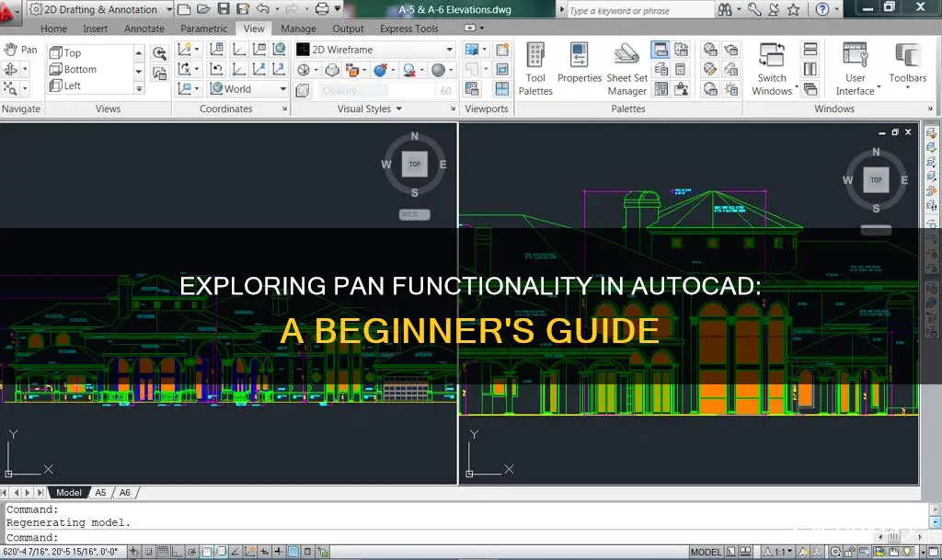Switch to the A6 layout tab
Screen dimensions: 942x560
124,493
